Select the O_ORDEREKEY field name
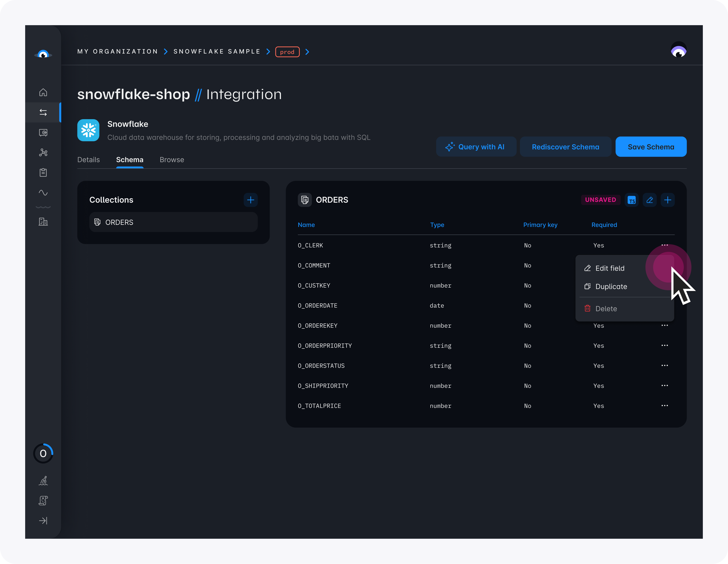The image size is (728, 564). pyautogui.click(x=318, y=325)
